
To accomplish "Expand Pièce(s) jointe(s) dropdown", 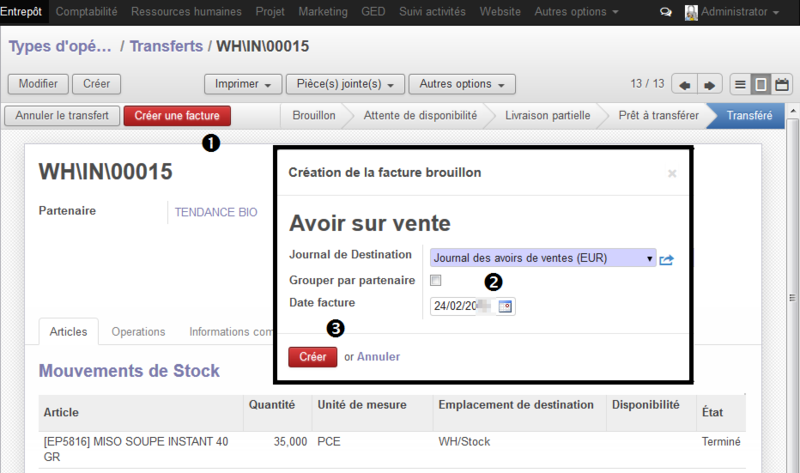I will (345, 84).
